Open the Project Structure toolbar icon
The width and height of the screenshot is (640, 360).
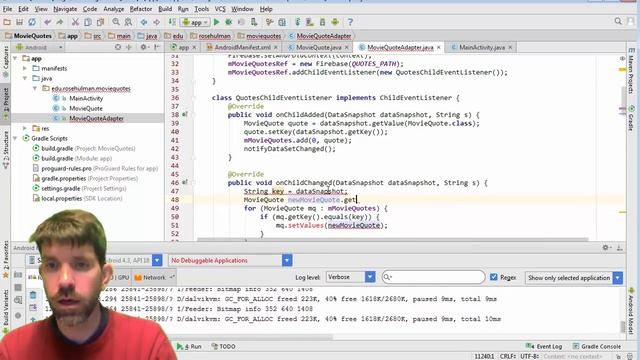click(282, 22)
